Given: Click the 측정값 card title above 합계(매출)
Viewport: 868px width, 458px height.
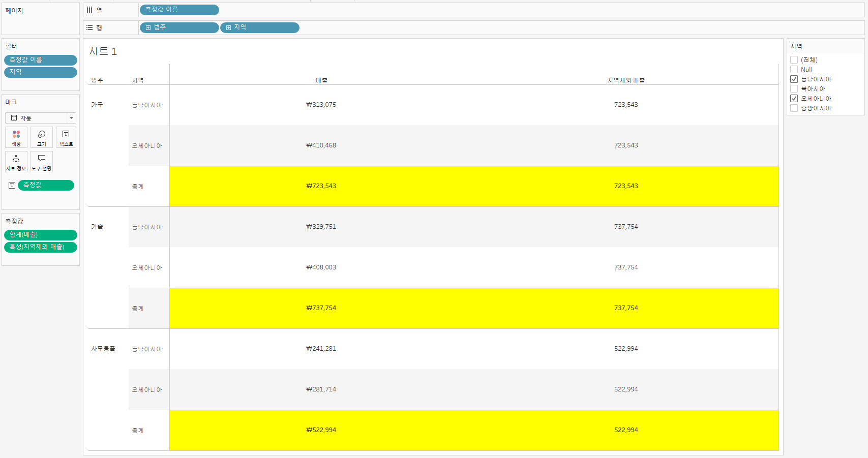Looking at the screenshot, I should [x=14, y=221].
